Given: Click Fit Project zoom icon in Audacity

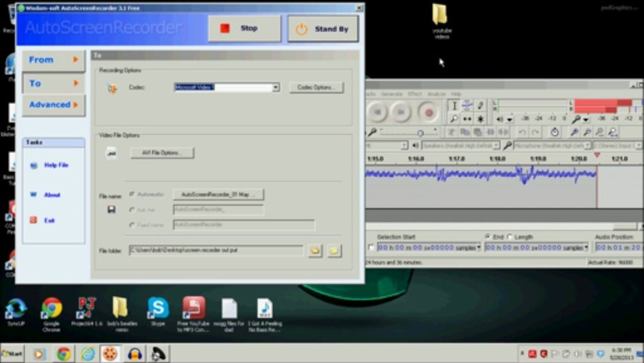Looking at the screenshot, I should point(613,132).
